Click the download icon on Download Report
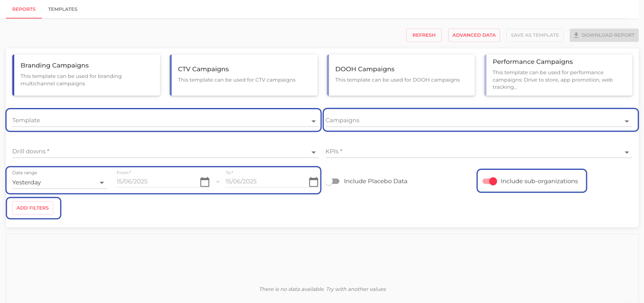The image size is (644, 303). (x=576, y=35)
